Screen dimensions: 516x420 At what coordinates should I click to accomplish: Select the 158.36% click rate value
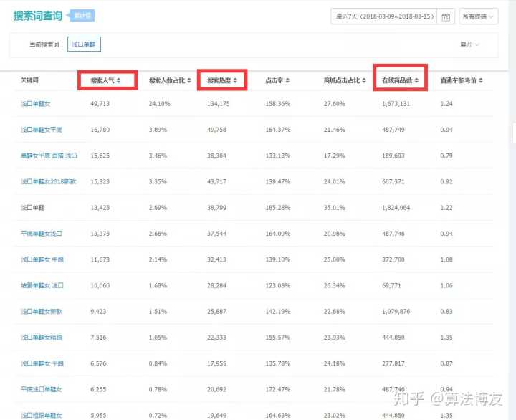tap(278, 104)
